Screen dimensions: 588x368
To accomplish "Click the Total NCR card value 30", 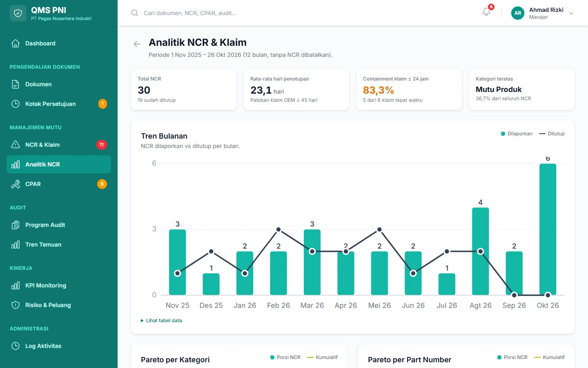I will (144, 90).
